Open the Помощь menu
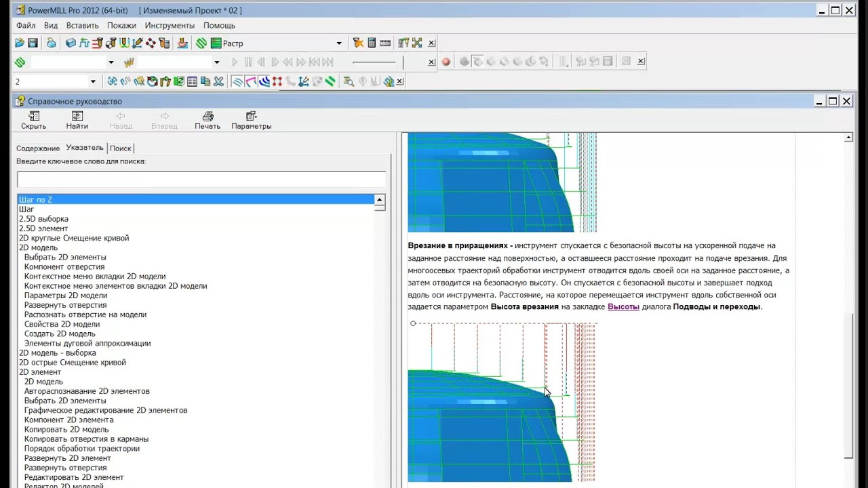Screen dimensions: 868x488 point(219,25)
